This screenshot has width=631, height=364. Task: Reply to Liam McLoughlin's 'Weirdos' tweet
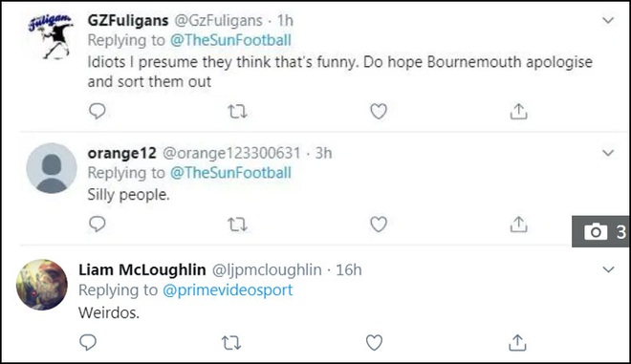pyautogui.click(x=88, y=342)
